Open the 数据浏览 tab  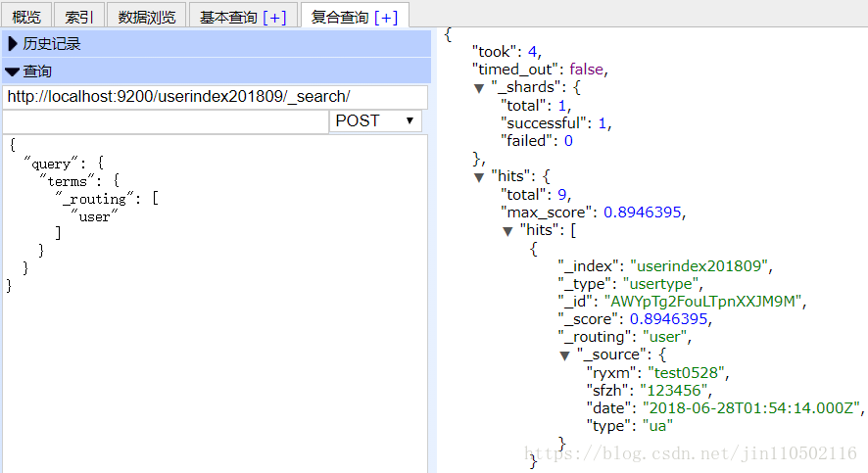pyautogui.click(x=147, y=16)
